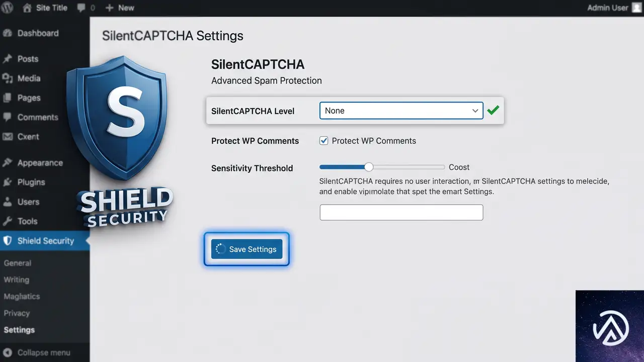644x362 pixels.
Task: Click the Cxent envelope icon
Action: [8, 137]
